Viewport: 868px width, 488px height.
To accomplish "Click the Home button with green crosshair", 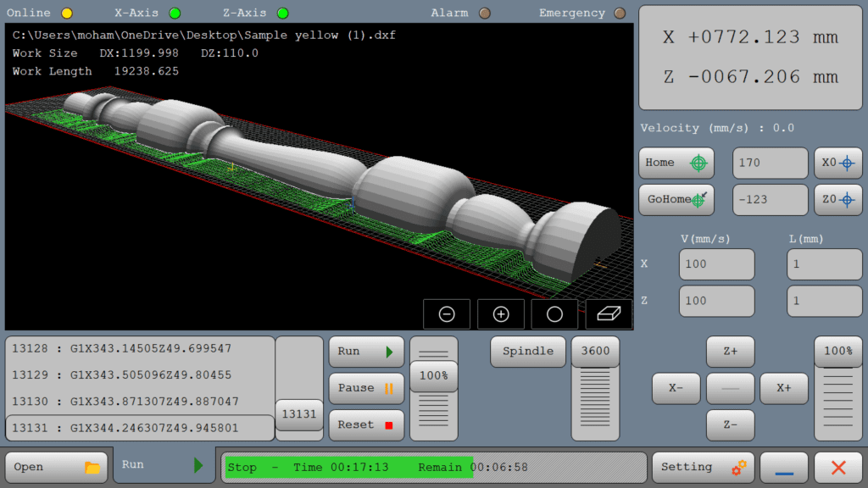I will pos(676,163).
